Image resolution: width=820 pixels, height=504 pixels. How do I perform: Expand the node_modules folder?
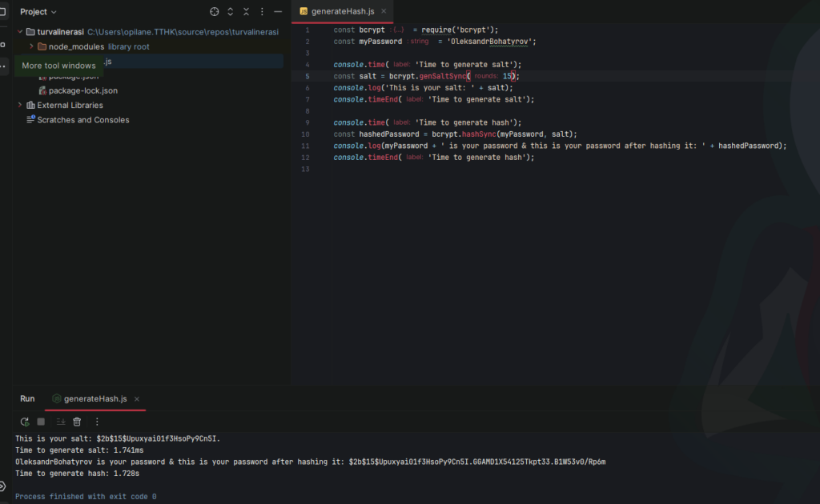coord(31,46)
